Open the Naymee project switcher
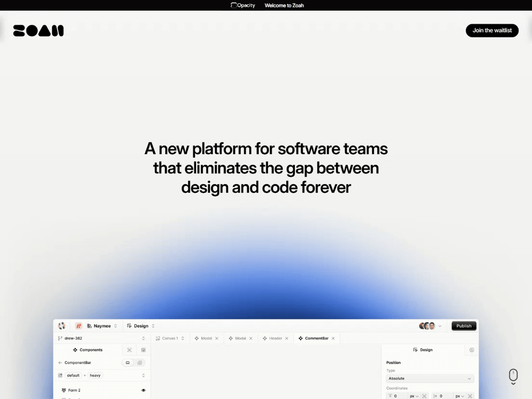 (x=102, y=326)
